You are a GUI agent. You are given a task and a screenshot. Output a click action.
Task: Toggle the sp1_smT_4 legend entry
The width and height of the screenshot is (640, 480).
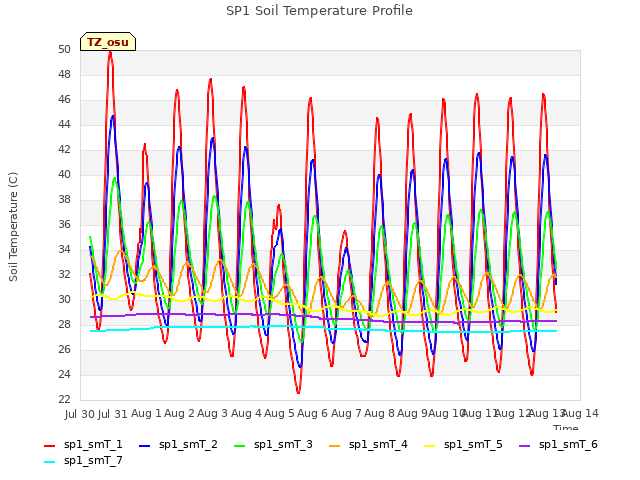(368, 444)
